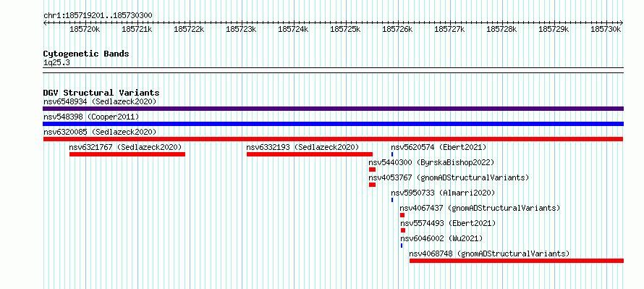Screen dimensions: 644x289
Task: Click the nsv6548934 (Sedlazeck2020) variant label
Action: [100, 101]
